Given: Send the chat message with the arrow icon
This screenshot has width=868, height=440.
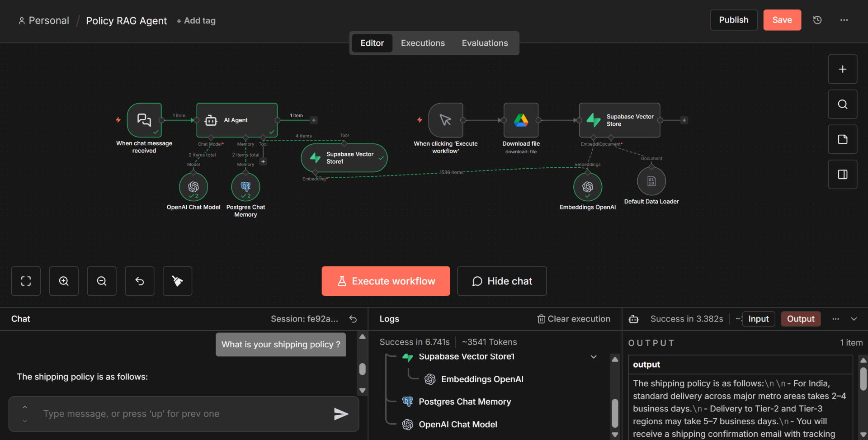Looking at the screenshot, I should (341, 414).
